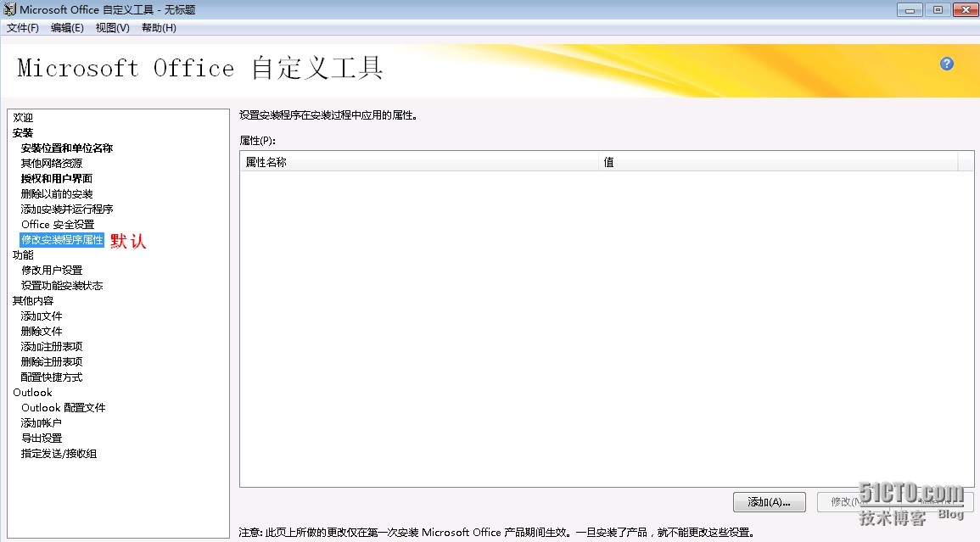
Task: Open 设置功能安装状态 page
Action: click(x=62, y=286)
